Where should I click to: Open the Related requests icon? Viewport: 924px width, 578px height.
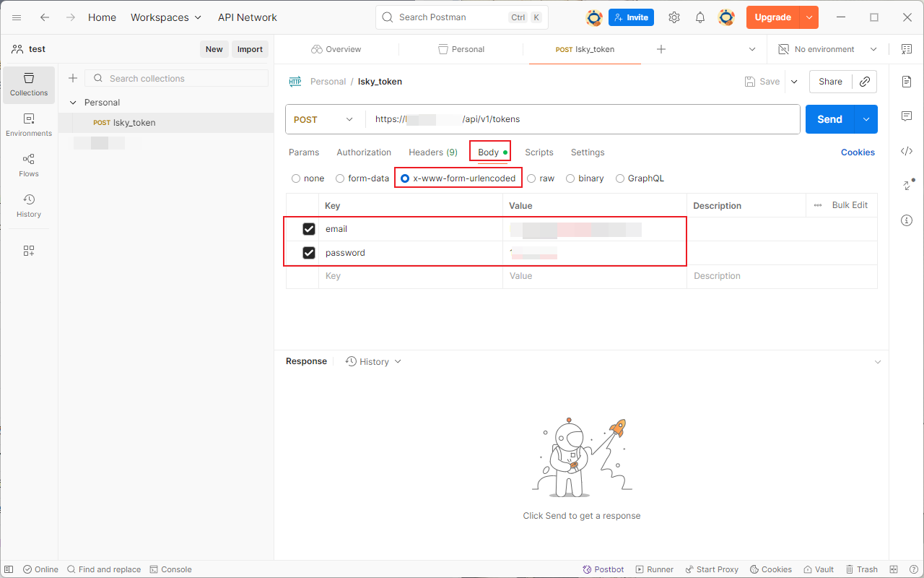907,186
